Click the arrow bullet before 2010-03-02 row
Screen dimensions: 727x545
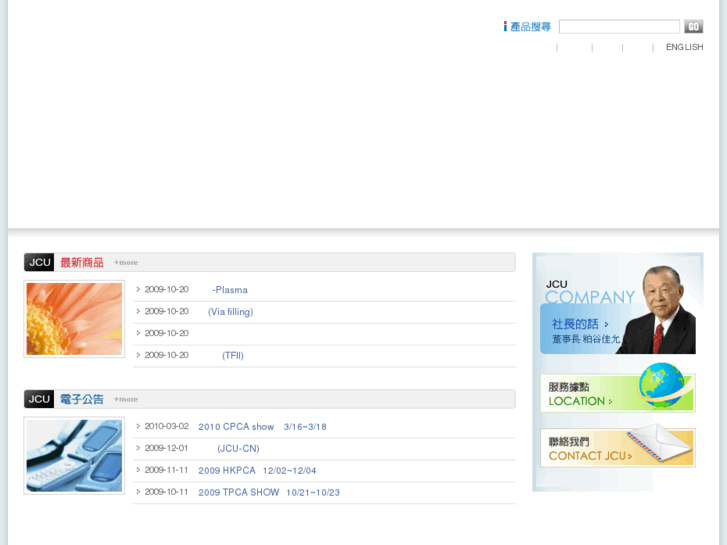[138, 426]
